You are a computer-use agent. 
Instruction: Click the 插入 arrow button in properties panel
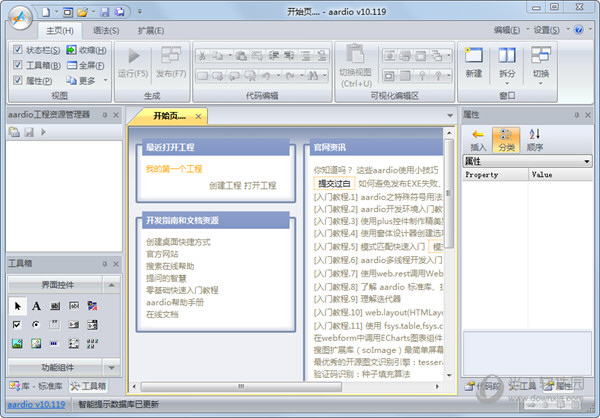[478, 140]
